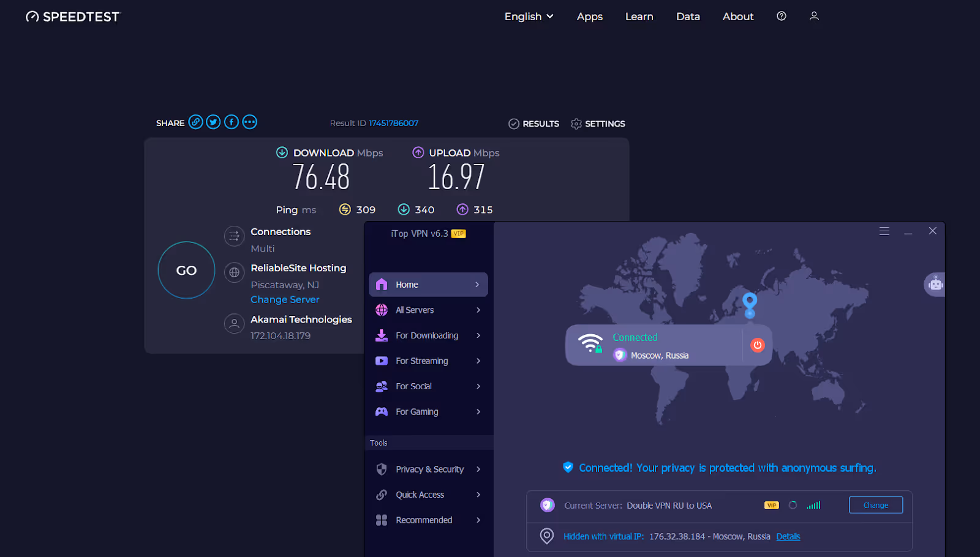Share result on Twitter
Screen dimensions: 980x557
pos(213,122)
